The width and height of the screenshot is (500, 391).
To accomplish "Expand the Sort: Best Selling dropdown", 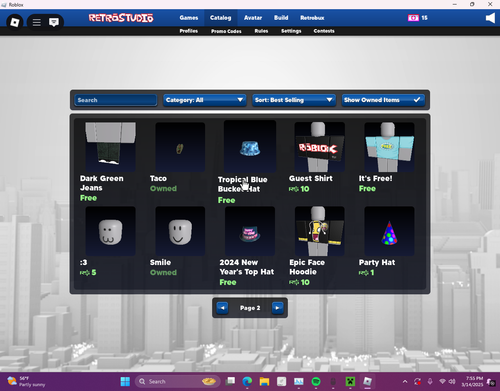I will tap(294, 100).
